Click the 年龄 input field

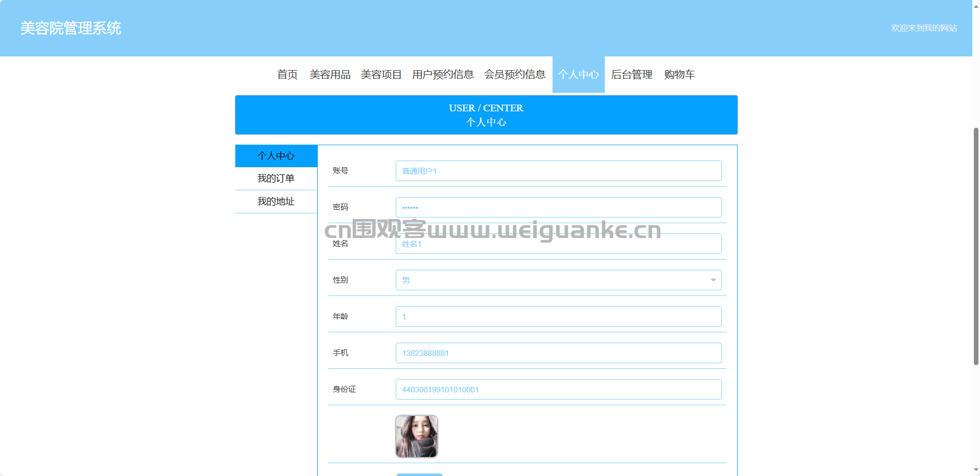pyautogui.click(x=558, y=316)
